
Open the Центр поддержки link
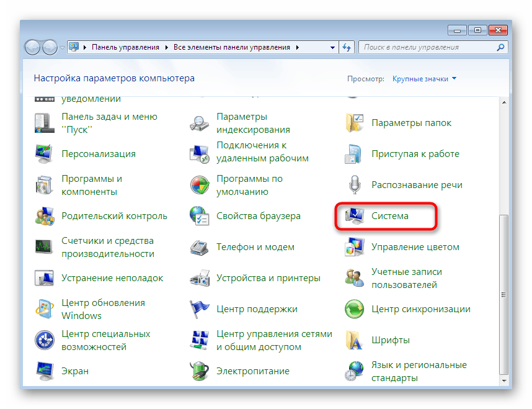tap(257, 309)
